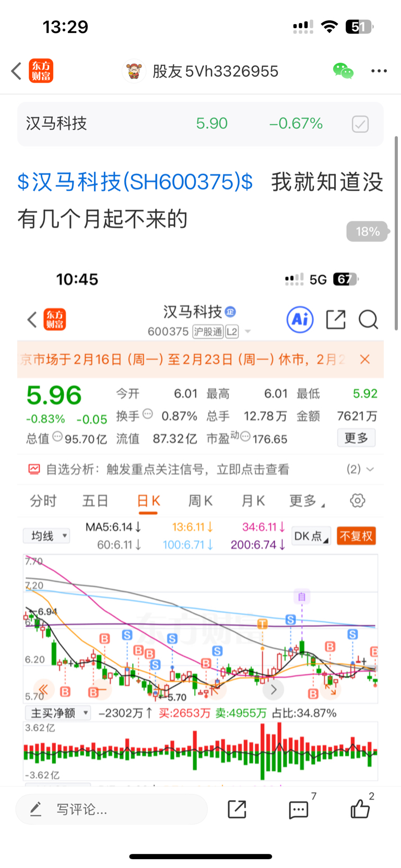Image resolution: width=401 pixels, height=868 pixels.
Task: Select the 分时 chart tab
Action: [x=43, y=501]
